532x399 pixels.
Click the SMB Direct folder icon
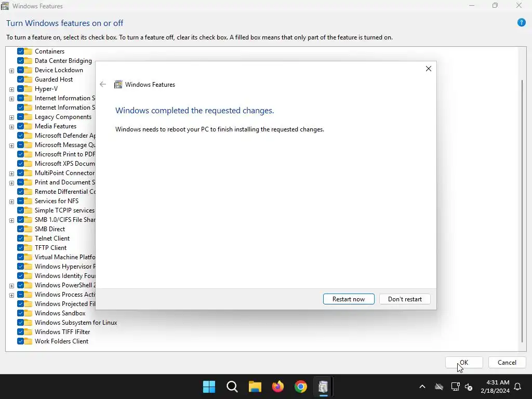click(x=28, y=229)
